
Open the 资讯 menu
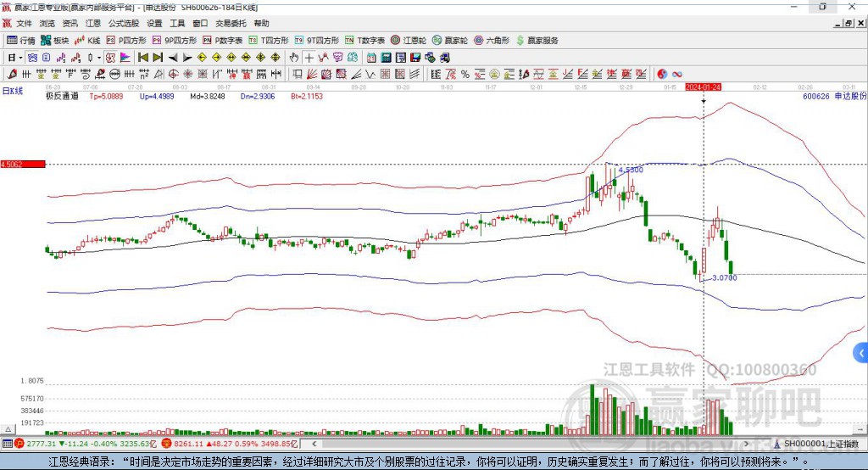(x=70, y=23)
